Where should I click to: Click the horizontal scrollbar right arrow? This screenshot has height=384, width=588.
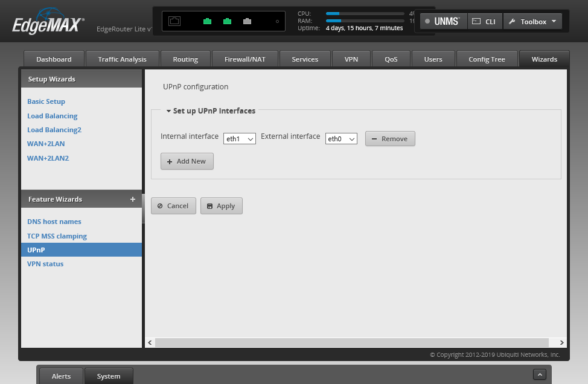561,342
